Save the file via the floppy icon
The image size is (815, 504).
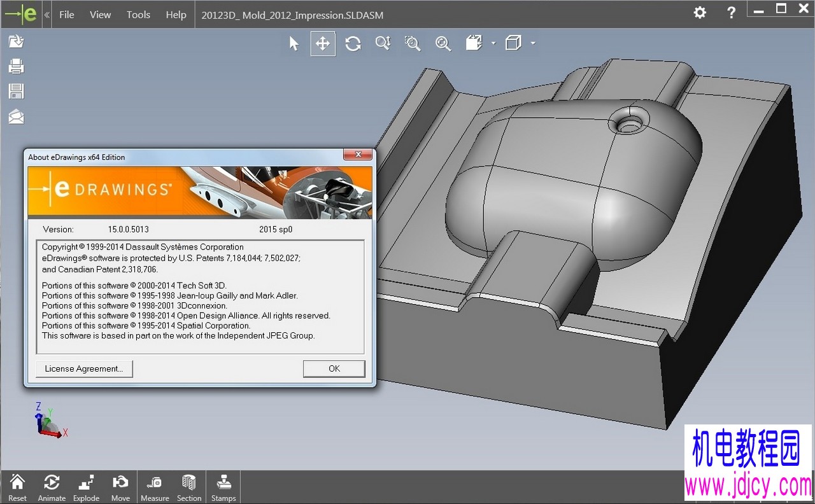[16, 91]
